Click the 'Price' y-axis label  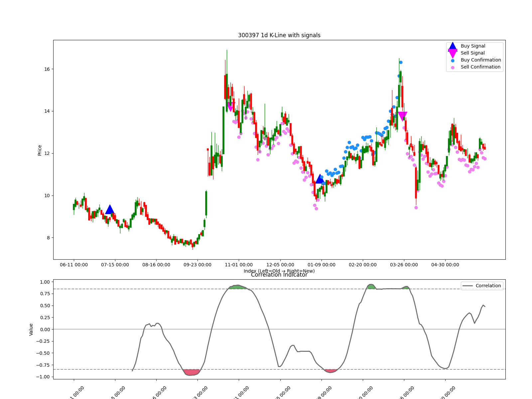pos(40,150)
